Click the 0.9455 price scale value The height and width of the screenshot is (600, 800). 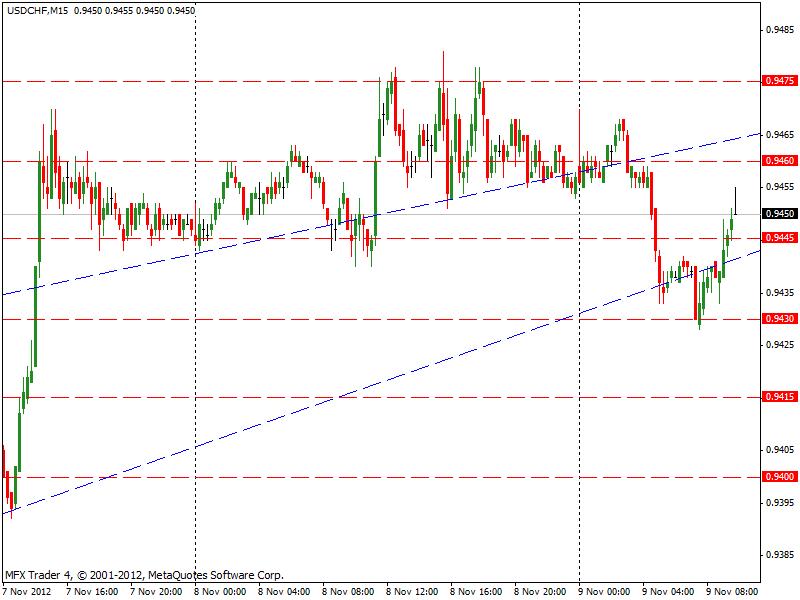point(780,187)
